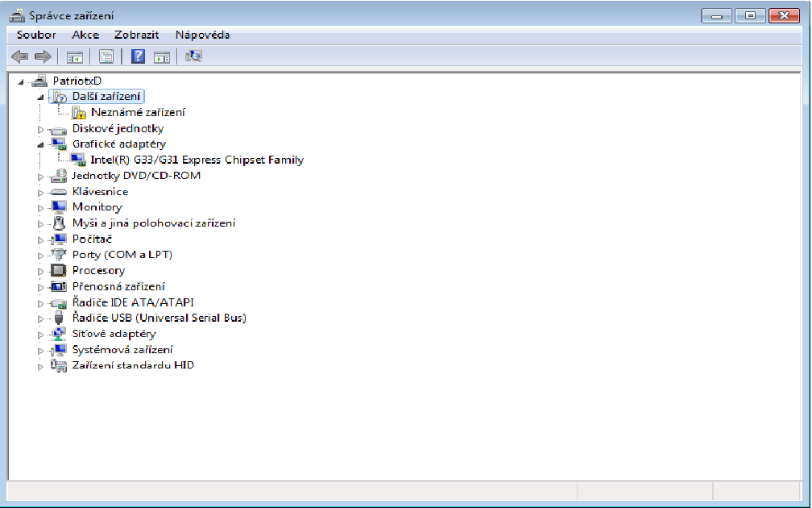812x508 pixels.
Task: Expand the Zařízení standardu HID node
Action: 40,366
